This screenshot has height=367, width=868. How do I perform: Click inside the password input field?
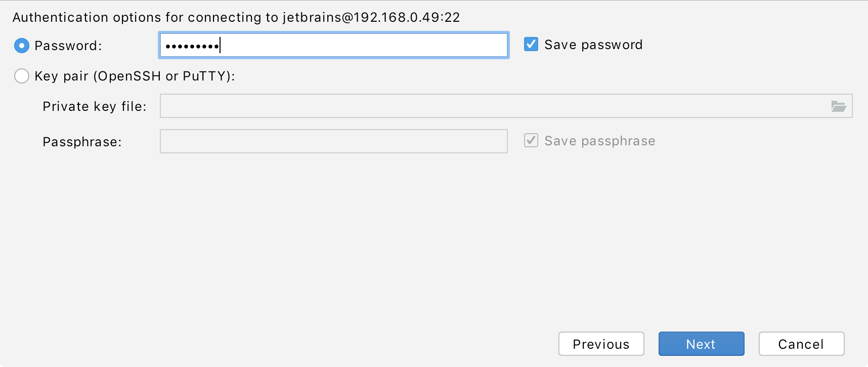334,45
